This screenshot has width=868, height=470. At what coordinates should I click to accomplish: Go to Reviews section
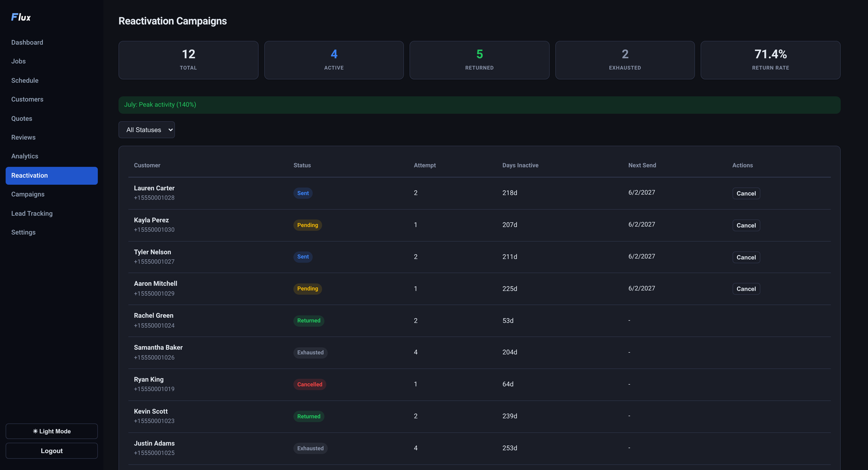coord(52,138)
